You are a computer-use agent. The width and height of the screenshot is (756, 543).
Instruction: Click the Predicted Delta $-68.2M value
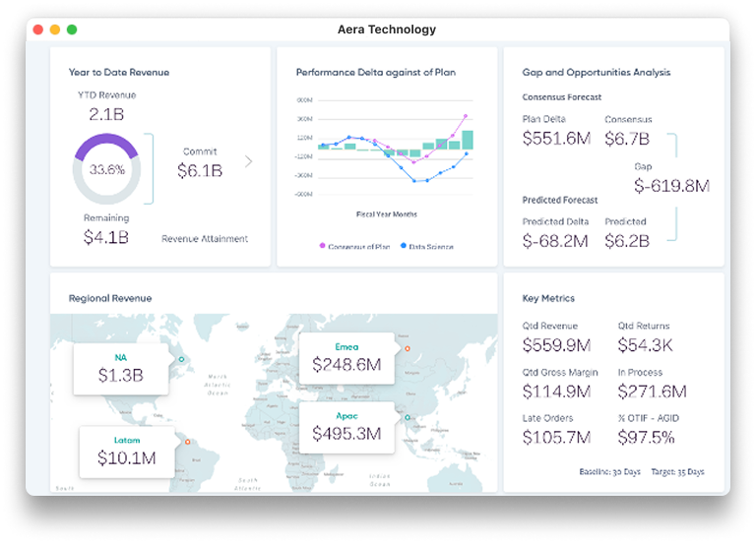point(555,241)
